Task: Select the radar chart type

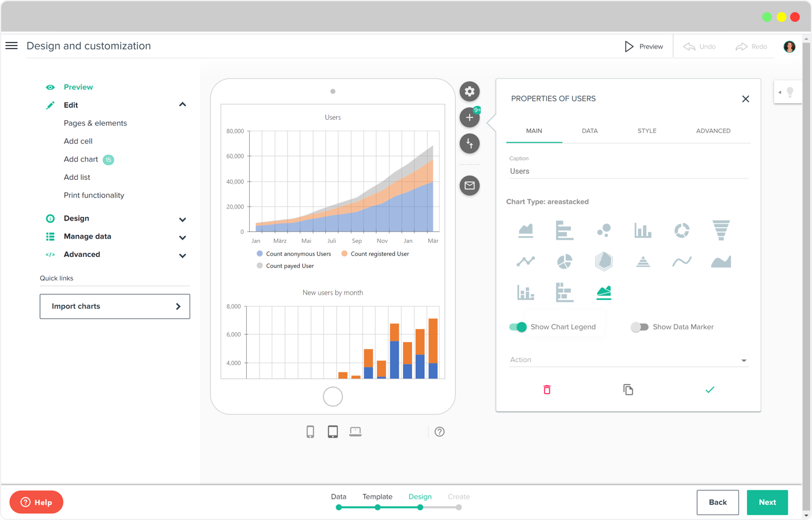Action: point(604,262)
